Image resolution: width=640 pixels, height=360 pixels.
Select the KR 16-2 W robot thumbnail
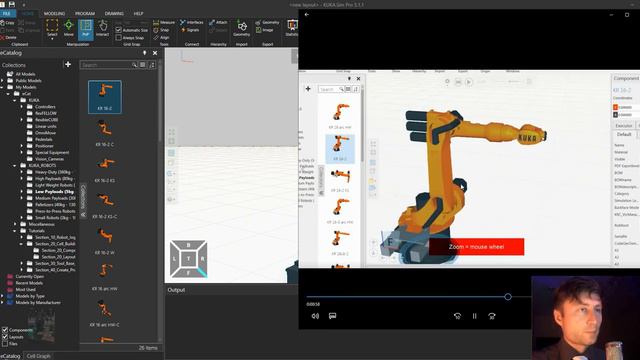[104, 241]
